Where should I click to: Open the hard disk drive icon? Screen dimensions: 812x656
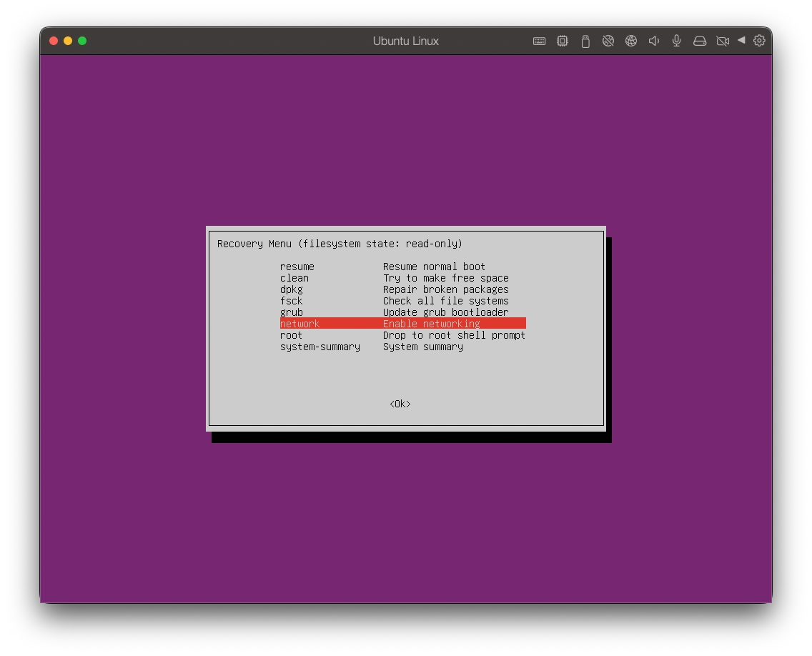pos(700,41)
